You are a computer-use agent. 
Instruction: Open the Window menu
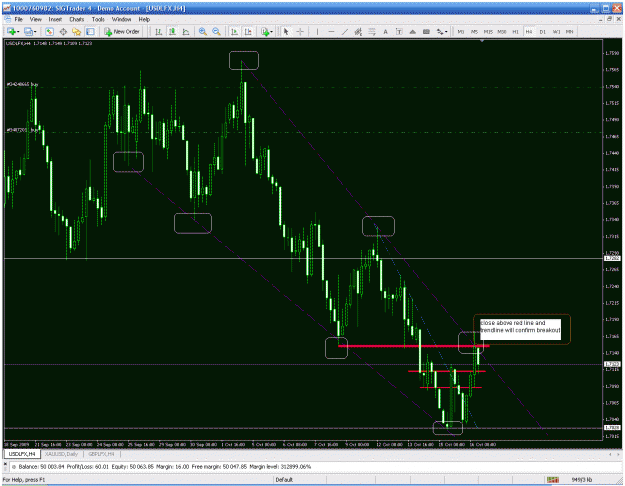pyautogui.click(x=121, y=19)
